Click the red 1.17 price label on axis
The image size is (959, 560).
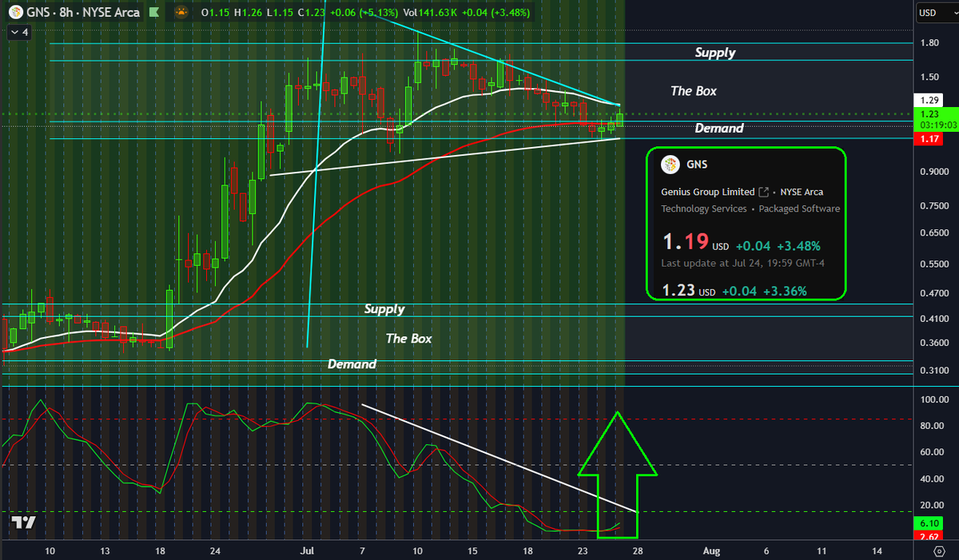929,139
